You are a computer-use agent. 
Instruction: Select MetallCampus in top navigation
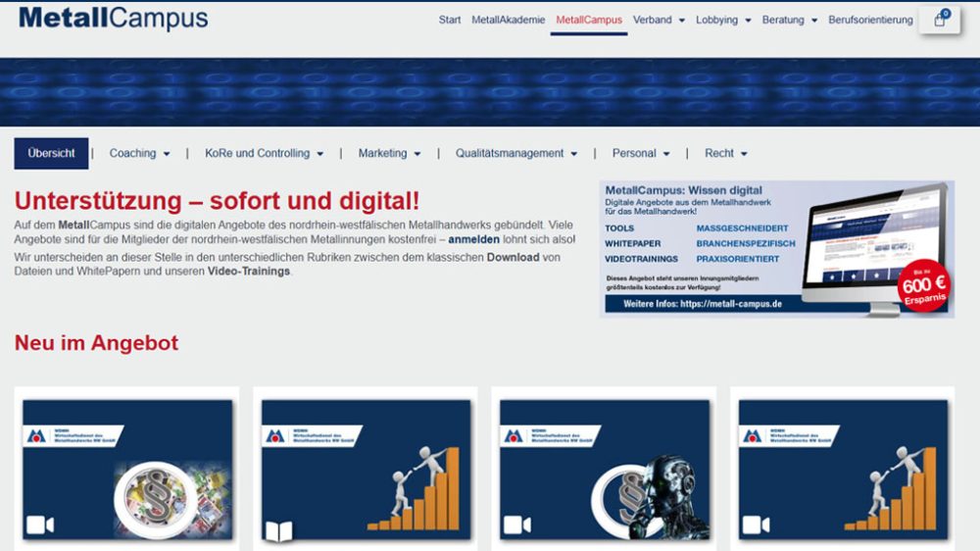pos(589,20)
